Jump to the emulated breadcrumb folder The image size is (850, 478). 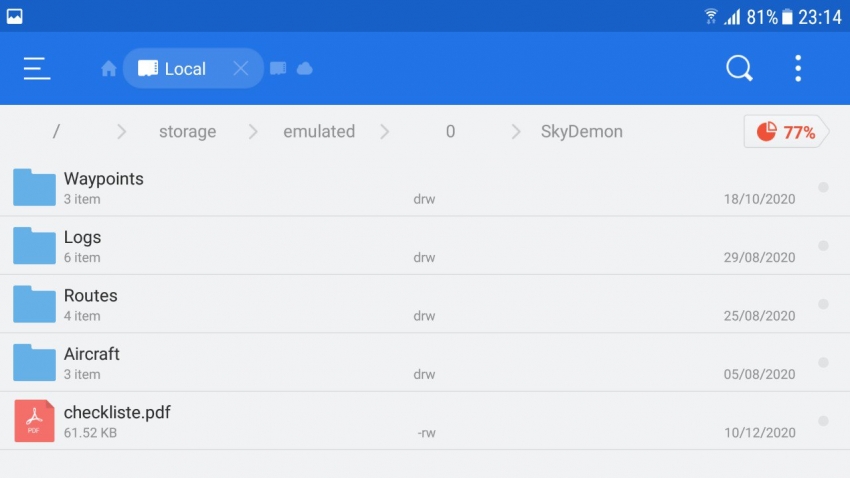(x=319, y=132)
